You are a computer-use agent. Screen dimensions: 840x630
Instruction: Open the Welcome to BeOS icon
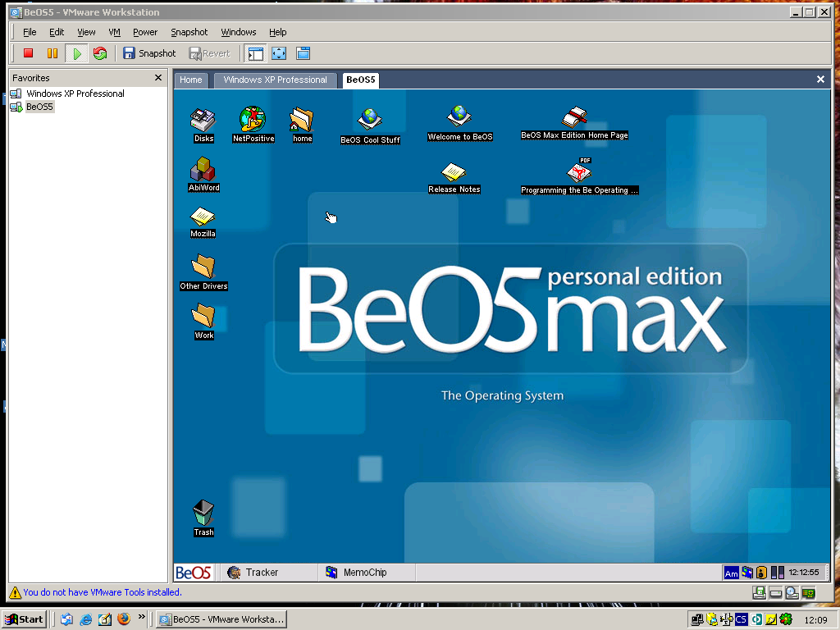pos(459,124)
